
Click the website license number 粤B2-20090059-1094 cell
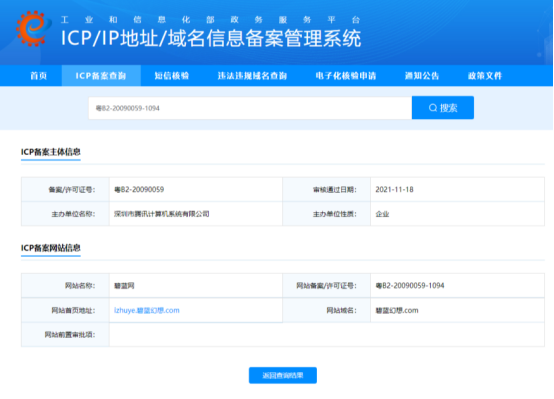457,286
